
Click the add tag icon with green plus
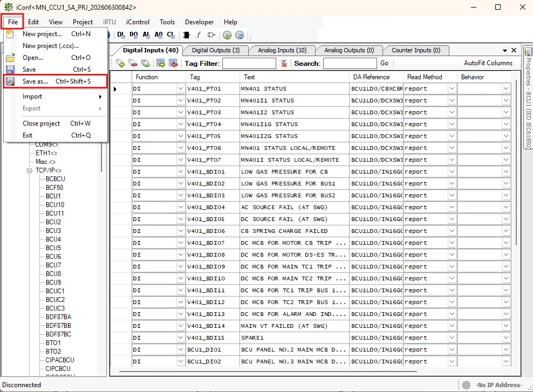coord(120,63)
